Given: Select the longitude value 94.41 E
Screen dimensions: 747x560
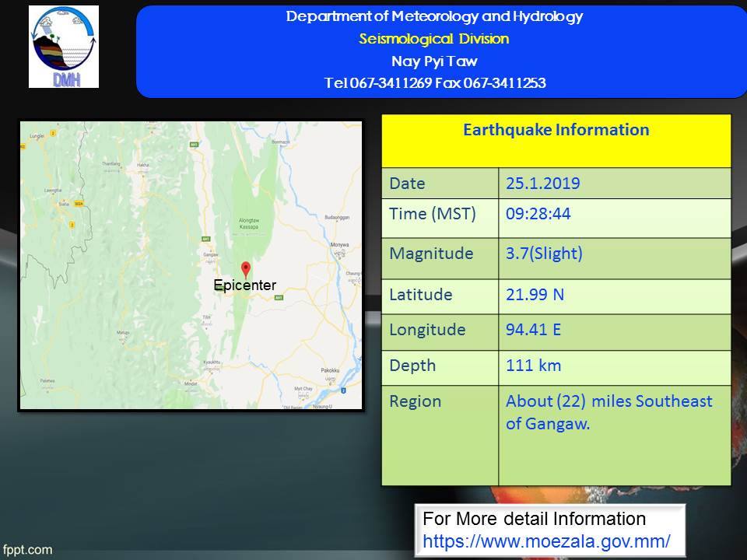Looking at the screenshot, I should 533,330.
